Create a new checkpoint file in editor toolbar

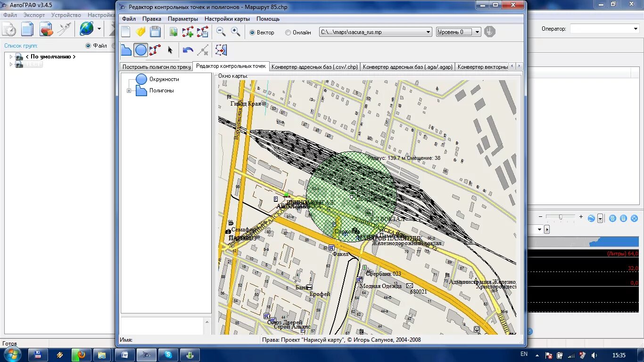[x=126, y=32]
